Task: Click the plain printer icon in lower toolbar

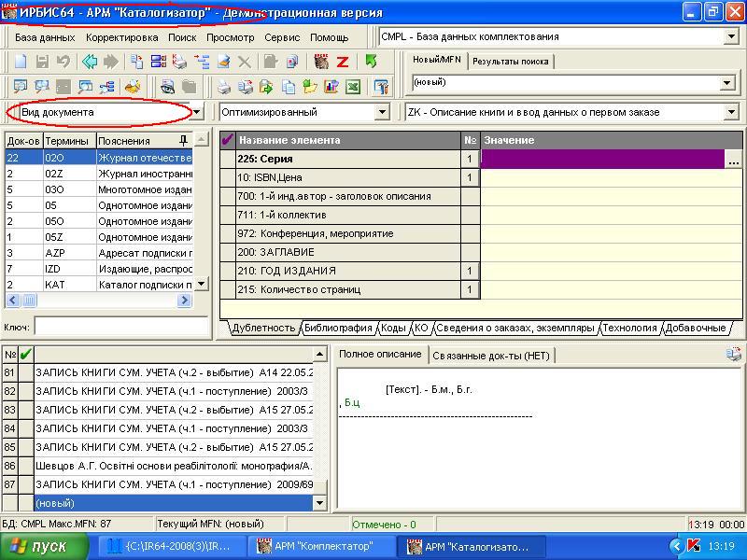Action: [x=223, y=87]
